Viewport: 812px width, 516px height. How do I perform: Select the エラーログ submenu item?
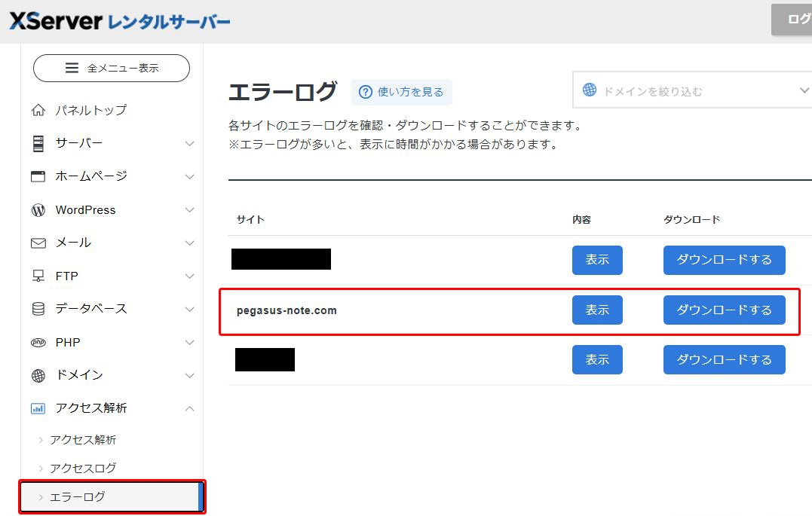[x=112, y=497]
